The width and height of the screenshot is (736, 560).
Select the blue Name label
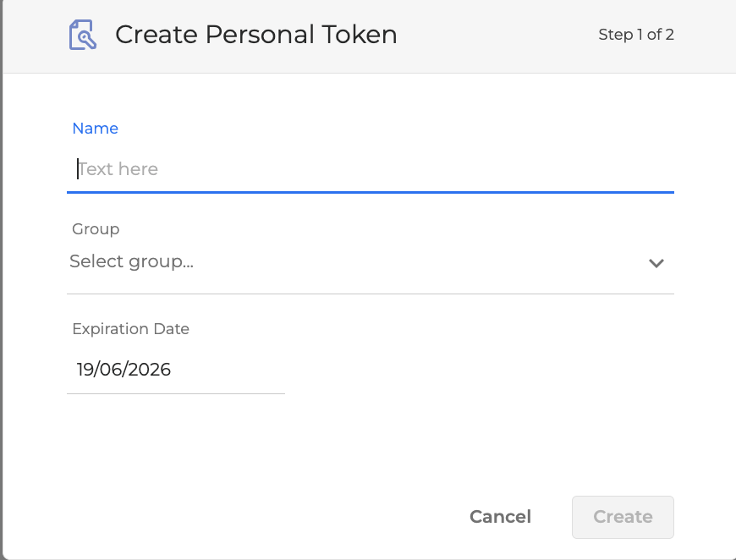[x=96, y=128]
